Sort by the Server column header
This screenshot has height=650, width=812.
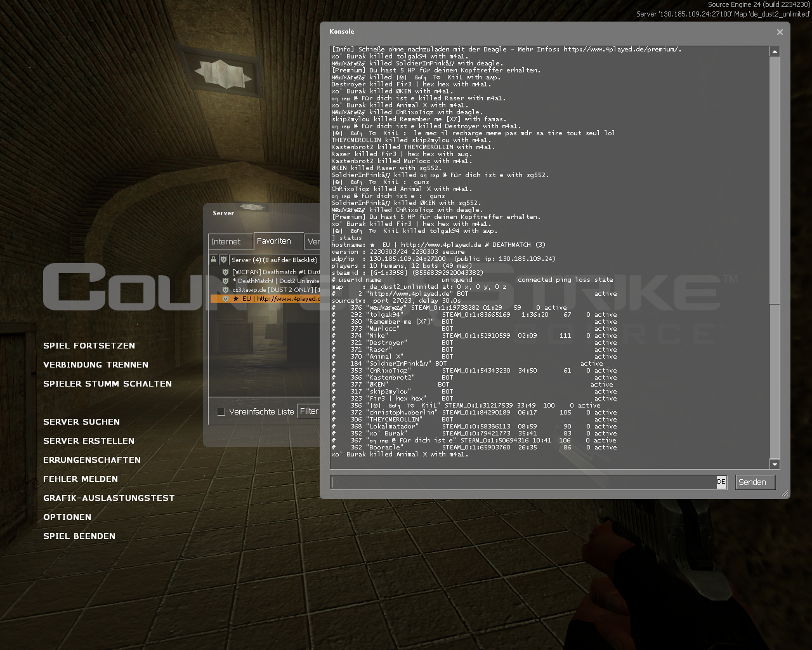pos(273,260)
